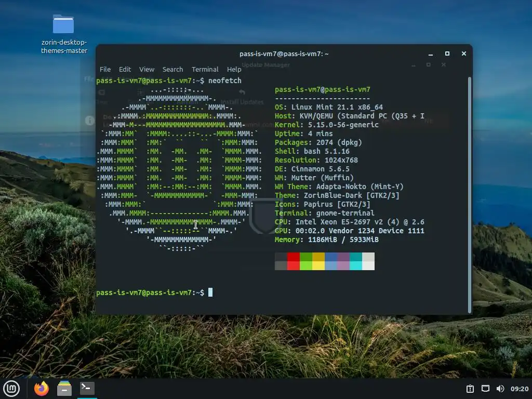Click the 'Theme: ZorinBlue-Dark' line
Screen dimensions: 532x399
pos(337,195)
